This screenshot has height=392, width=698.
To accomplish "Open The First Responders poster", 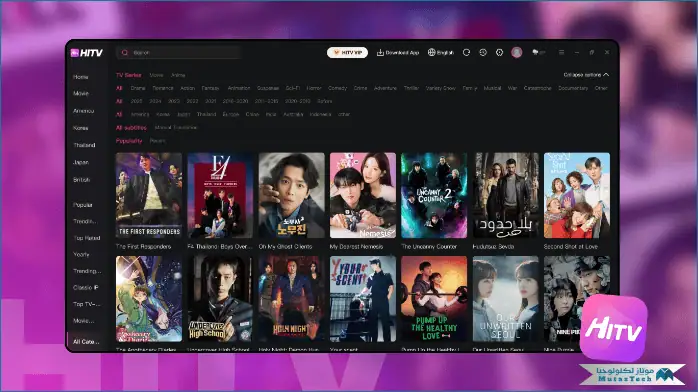I will click(149, 195).
